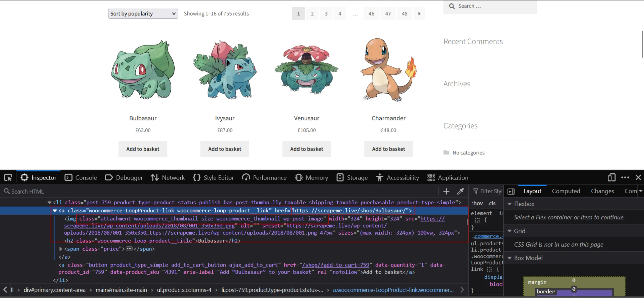Pick a color with the eyedropper

tap(460, 192)
